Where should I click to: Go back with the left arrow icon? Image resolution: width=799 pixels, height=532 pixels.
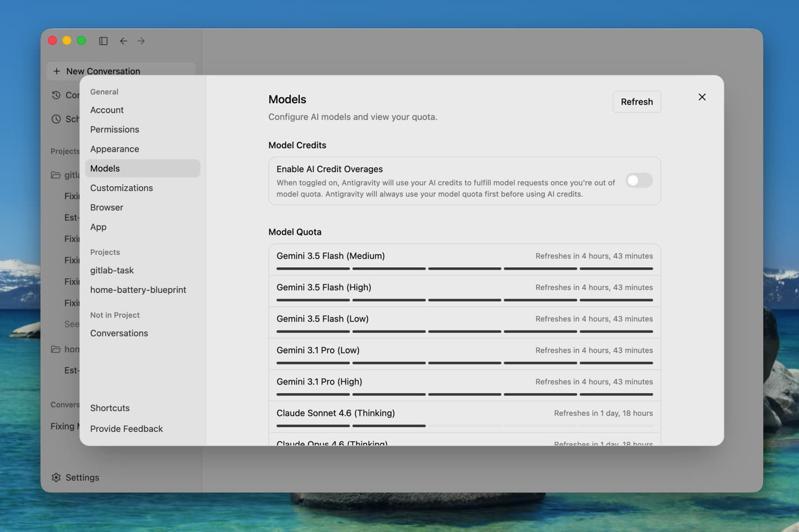124,41
